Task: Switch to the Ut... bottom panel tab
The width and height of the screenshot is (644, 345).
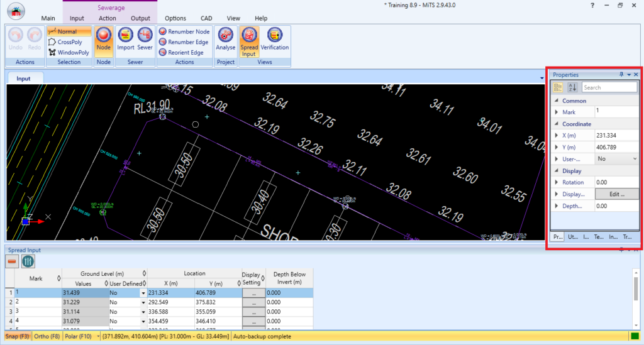Action: (572, 237)
